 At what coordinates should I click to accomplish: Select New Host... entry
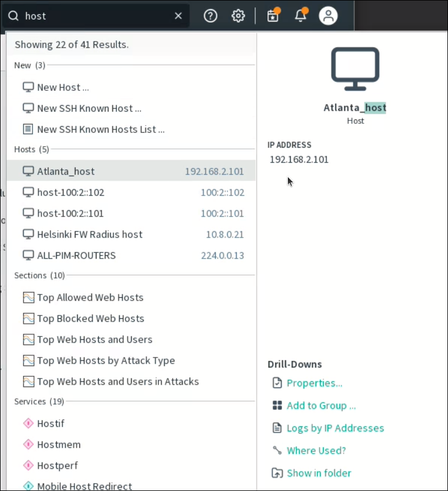(x=62, y=88)
